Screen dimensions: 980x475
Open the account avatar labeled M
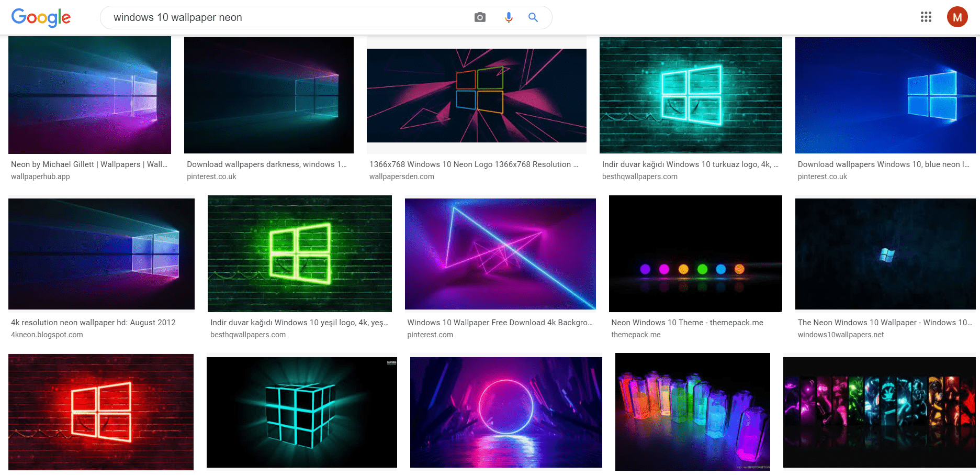click(957, 17)
